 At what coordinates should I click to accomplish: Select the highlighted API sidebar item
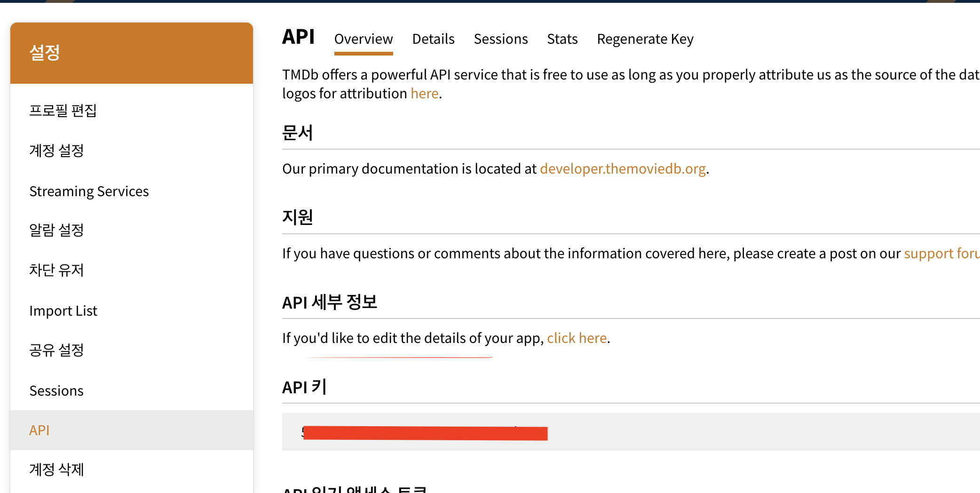coord(132,430)
